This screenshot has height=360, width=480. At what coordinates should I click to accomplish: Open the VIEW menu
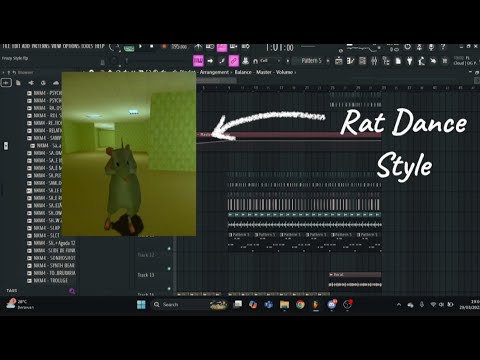(55, 46)
